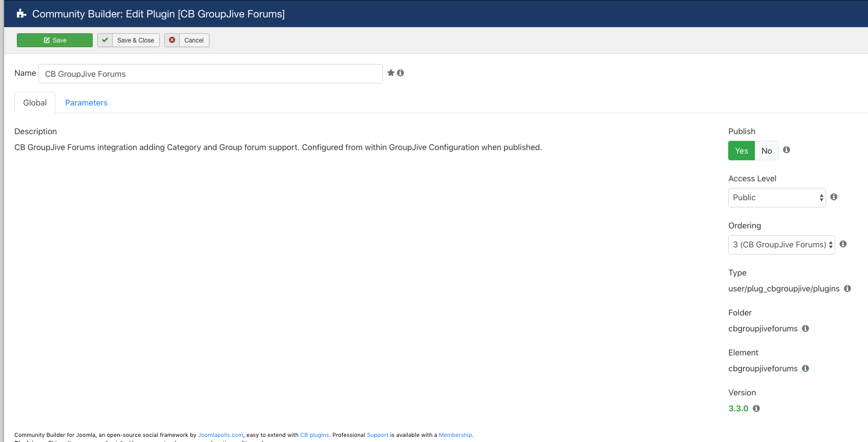Click the Access Level info icon
Image resolution: width=868 pixels, height=442 pixels.
[x=834, y=197]
